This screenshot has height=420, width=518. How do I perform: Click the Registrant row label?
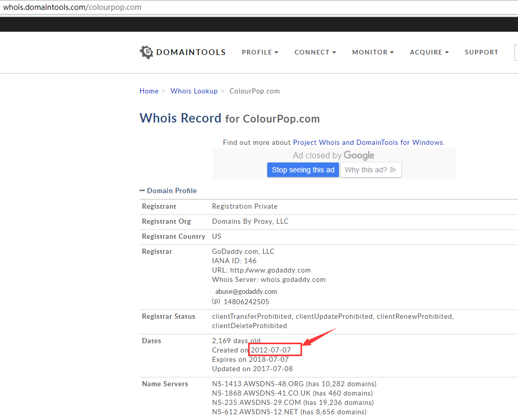(x=159, y=206)
